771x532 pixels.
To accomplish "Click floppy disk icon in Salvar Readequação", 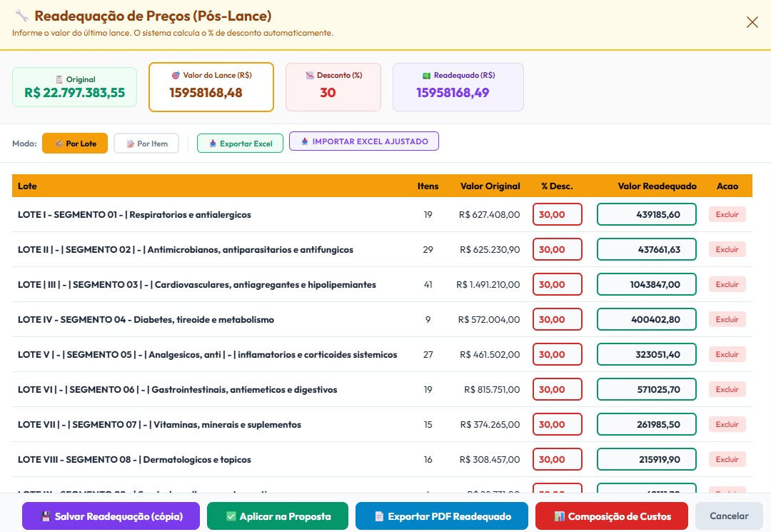I will 46,516.
